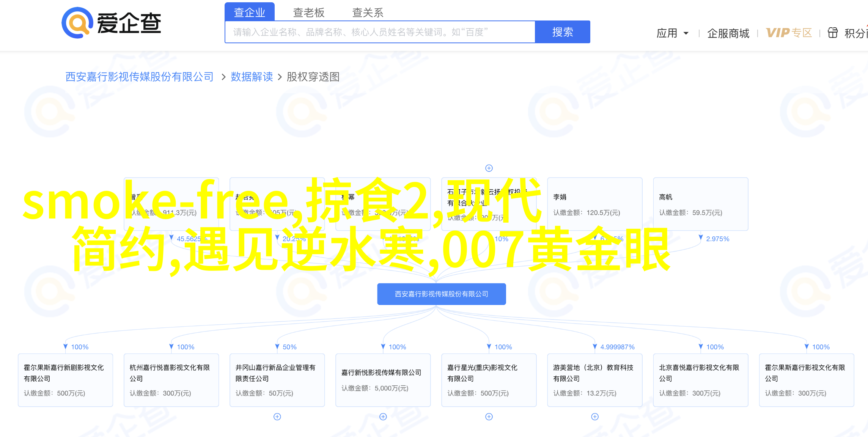Select the shareholder card 高帆
Screen dimensions: 868x437
[x=701, y=204]
